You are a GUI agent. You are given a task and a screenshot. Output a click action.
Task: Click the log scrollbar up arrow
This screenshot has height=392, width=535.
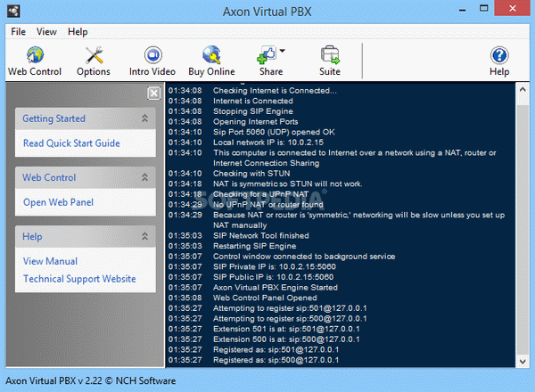[522, 90]
